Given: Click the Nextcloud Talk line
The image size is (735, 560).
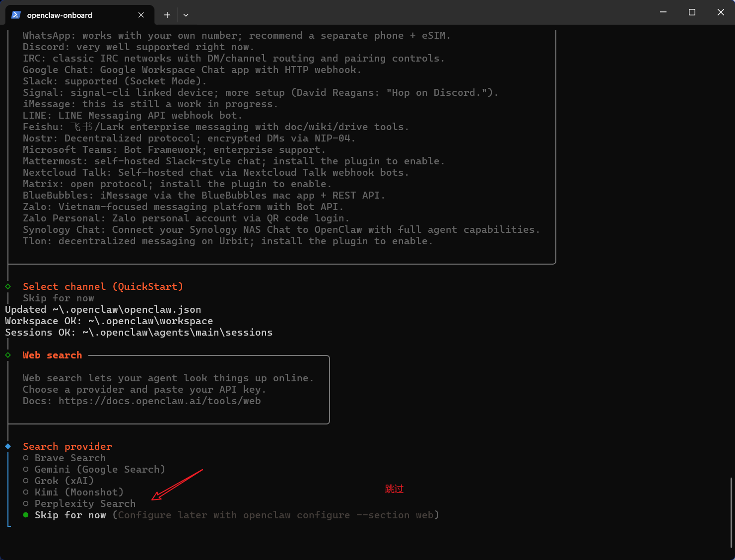Looking at the screenshot, I should pyautogui.click(x=216, y=172).
